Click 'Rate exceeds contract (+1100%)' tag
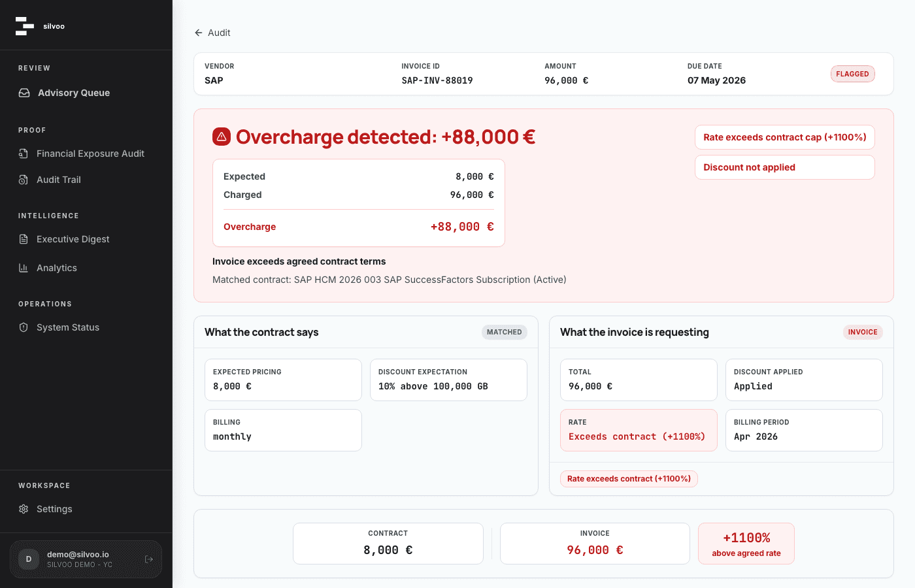This screenshot has width=915, height=588. pyautogui.click(x=629, y=479)
